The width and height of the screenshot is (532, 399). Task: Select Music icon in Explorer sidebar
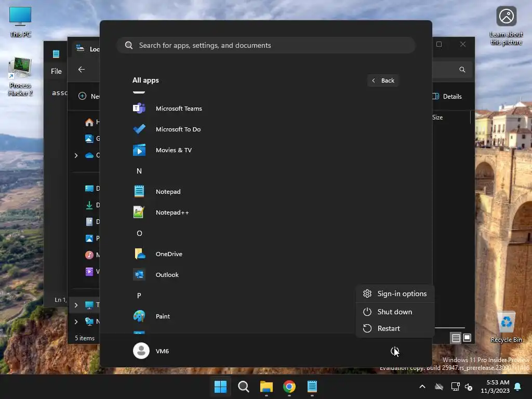(x=89, y=255)
